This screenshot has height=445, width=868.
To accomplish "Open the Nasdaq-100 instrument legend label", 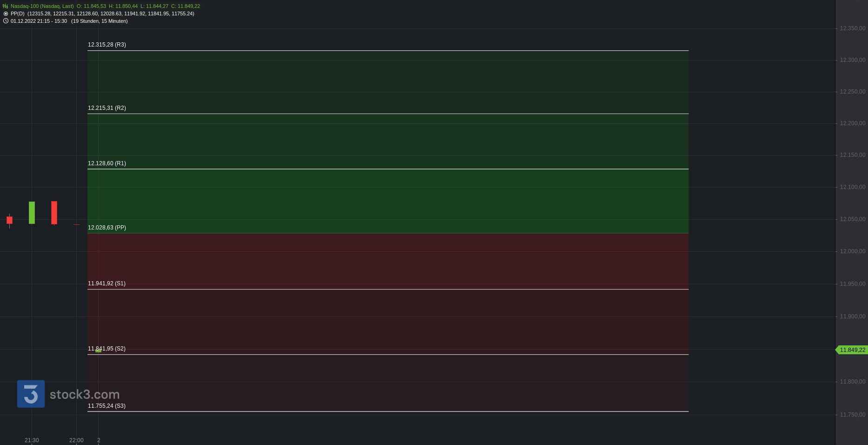I will click(x=42, y=6).
